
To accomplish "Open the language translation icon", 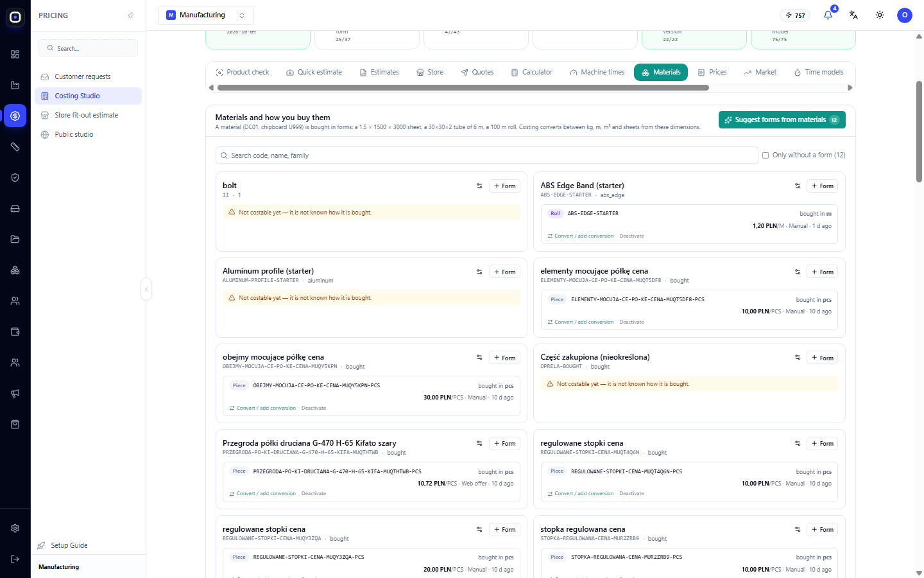I will [x=853, y=15].
